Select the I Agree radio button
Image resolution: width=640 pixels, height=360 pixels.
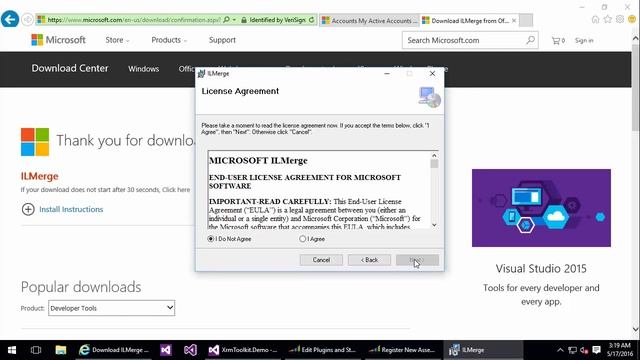point(302,239)
